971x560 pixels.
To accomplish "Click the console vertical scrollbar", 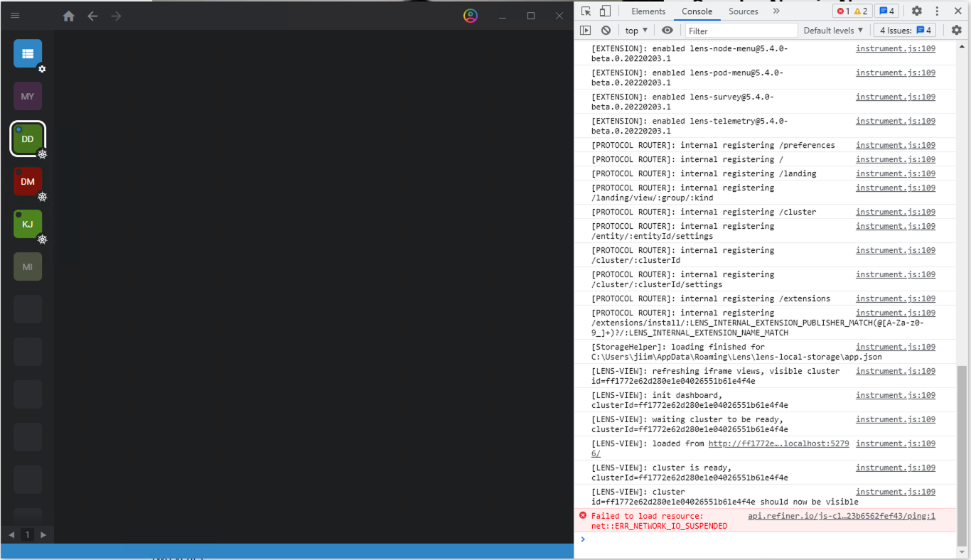I will pyautogui.click(x=963, y=455).
